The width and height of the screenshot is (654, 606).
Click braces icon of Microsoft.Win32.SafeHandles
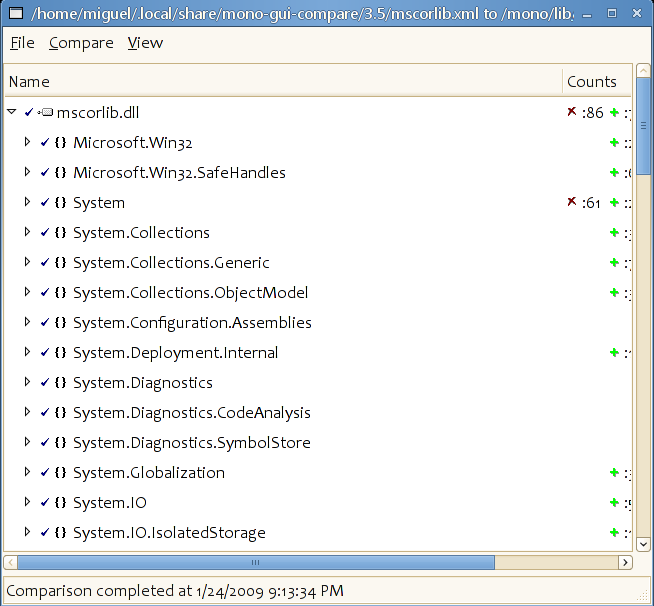pos(60,172)
